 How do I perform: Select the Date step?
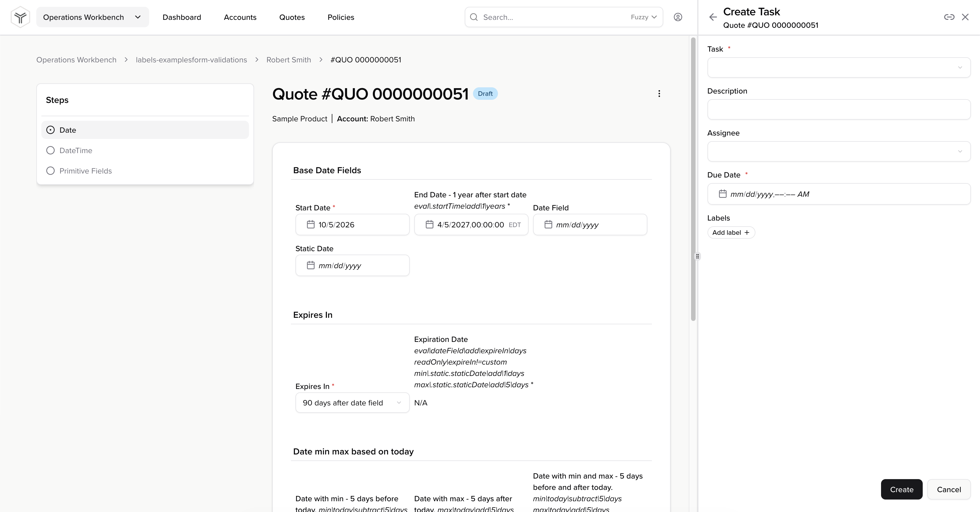coord(145,130)
